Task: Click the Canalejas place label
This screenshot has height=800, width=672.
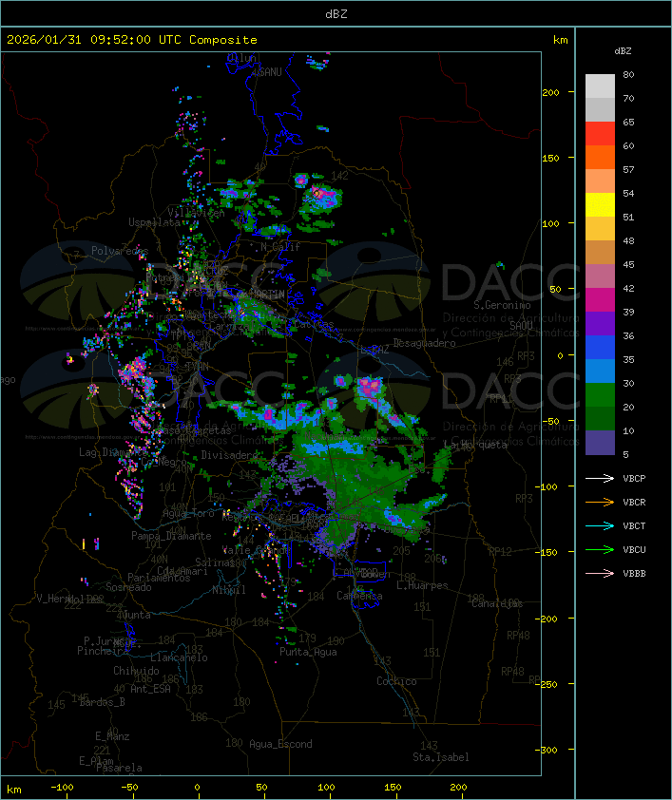Action: (x=497, y=603)
